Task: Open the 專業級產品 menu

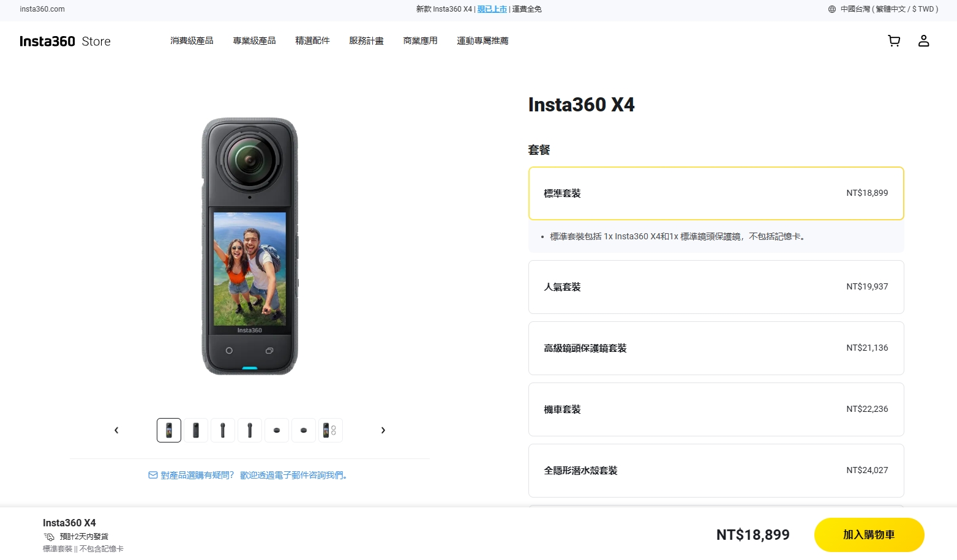Action: click(254, 41)
